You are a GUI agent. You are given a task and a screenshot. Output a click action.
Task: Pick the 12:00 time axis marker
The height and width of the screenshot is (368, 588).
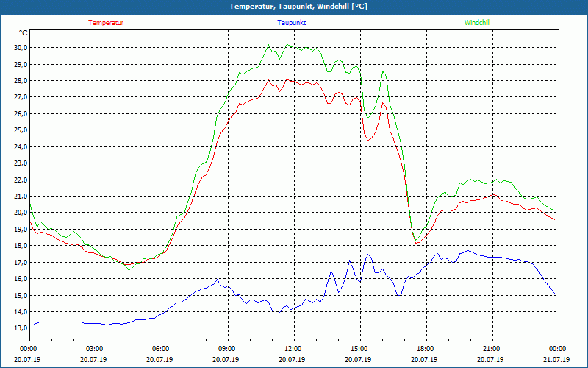coord(293,349)
